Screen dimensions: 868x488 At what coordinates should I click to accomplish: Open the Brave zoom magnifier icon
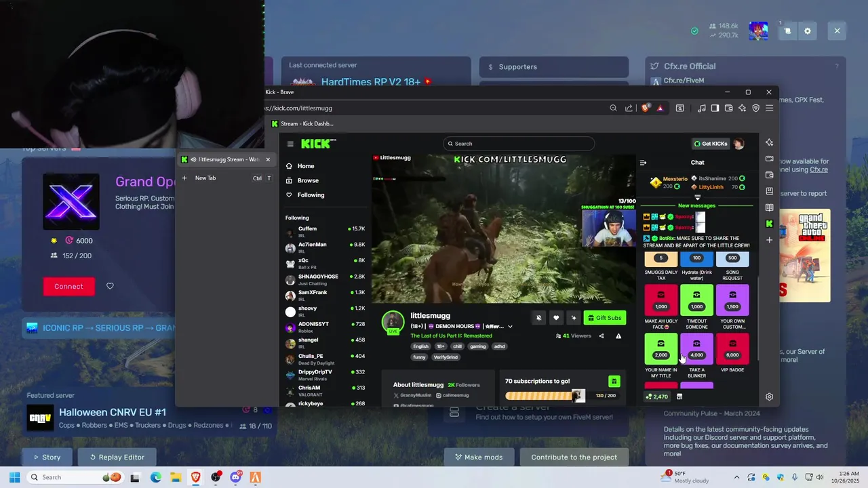click(x=614, y=108)
